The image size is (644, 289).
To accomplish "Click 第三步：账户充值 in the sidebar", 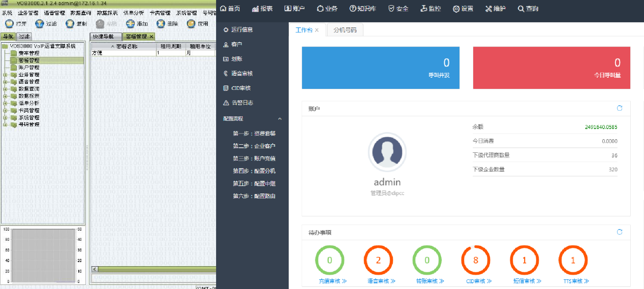I will click(x=254, y=158).
